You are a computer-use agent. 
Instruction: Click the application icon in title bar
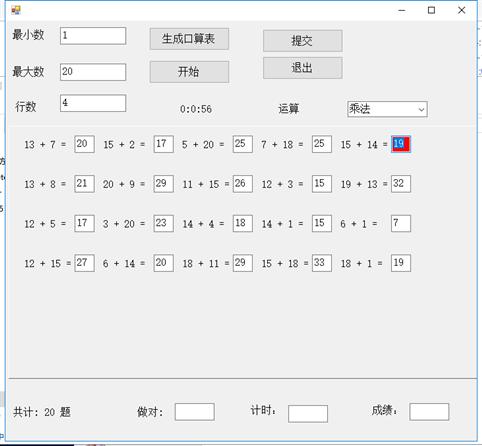[x=16, y=10]
